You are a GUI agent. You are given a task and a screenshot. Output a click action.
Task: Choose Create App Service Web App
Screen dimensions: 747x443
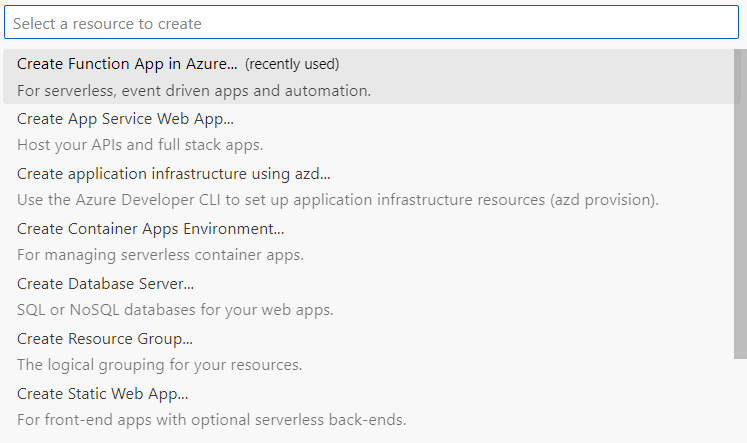[125, 119]
